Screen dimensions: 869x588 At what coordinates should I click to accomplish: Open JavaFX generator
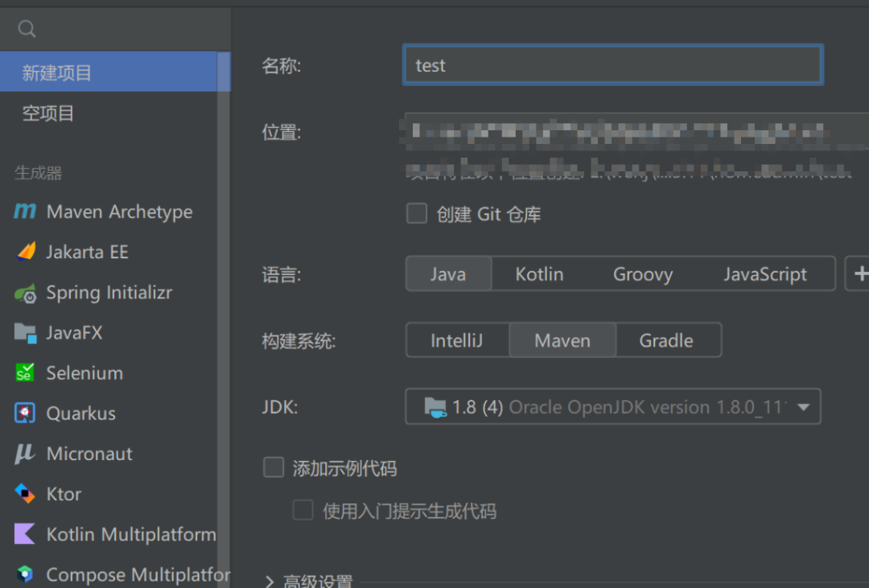(109, 332)
